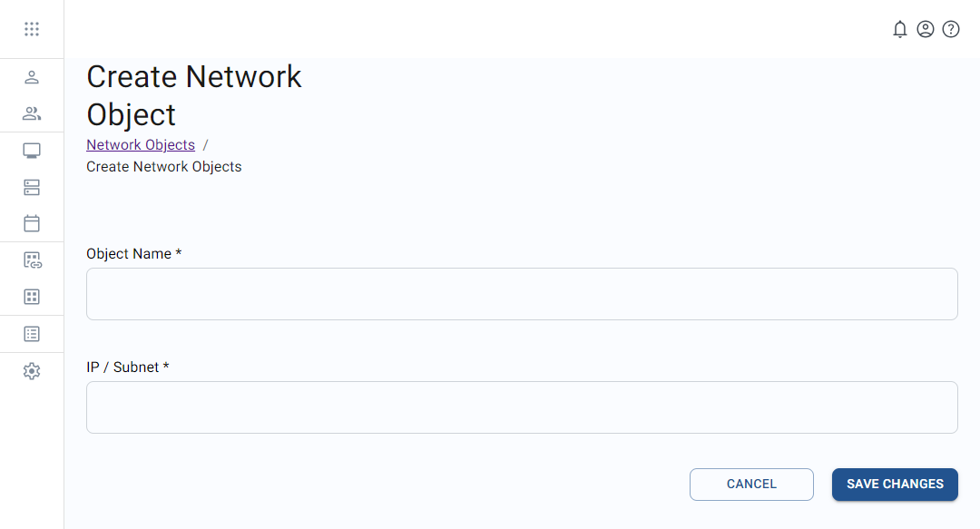Focus the IP / Subnet input field
Image resolution: width=980 pixels, height=529 pixels.
click(x=522, y=407)
